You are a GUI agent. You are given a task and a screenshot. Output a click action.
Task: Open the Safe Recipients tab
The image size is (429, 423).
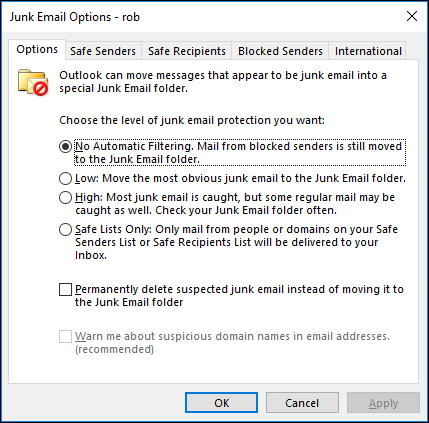[x=187, y=51]
